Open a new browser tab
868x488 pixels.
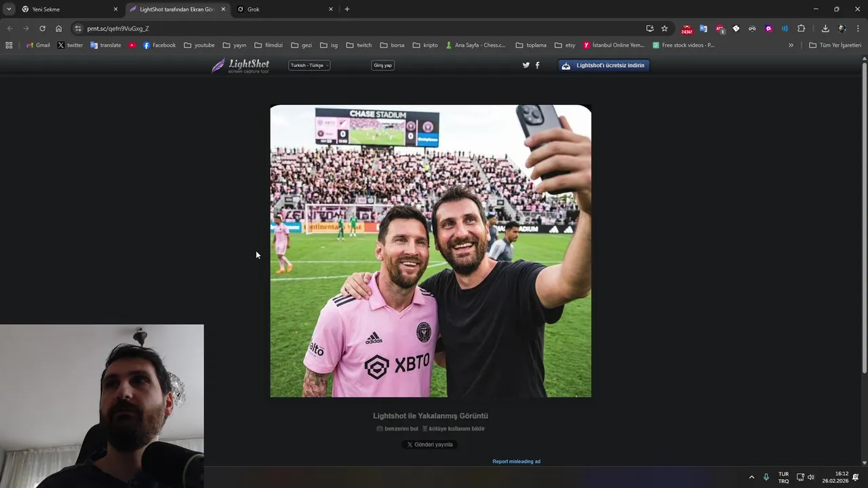[x=347, y=9]
